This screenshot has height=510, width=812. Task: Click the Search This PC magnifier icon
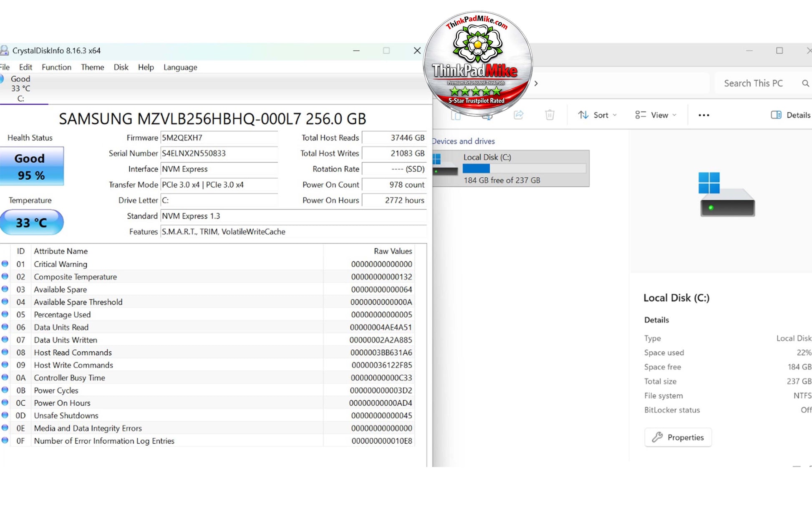click(x=805, y=83)
